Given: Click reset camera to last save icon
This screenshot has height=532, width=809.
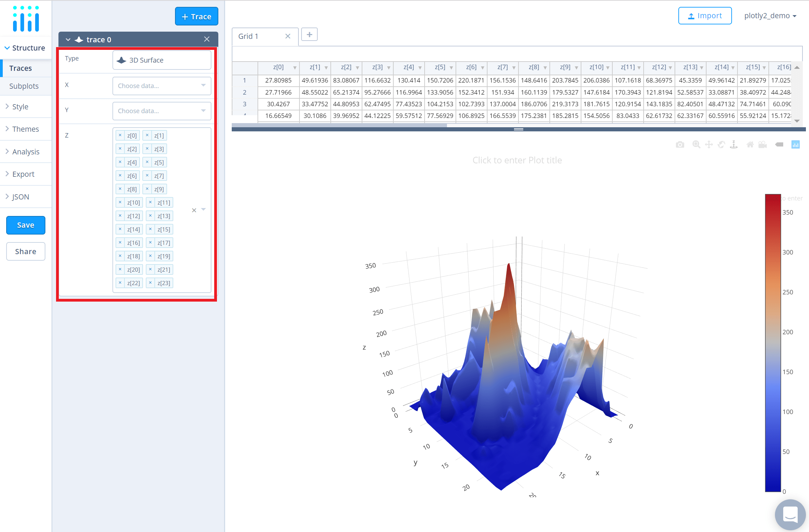Looking at the screenshot, I should 763,145.
